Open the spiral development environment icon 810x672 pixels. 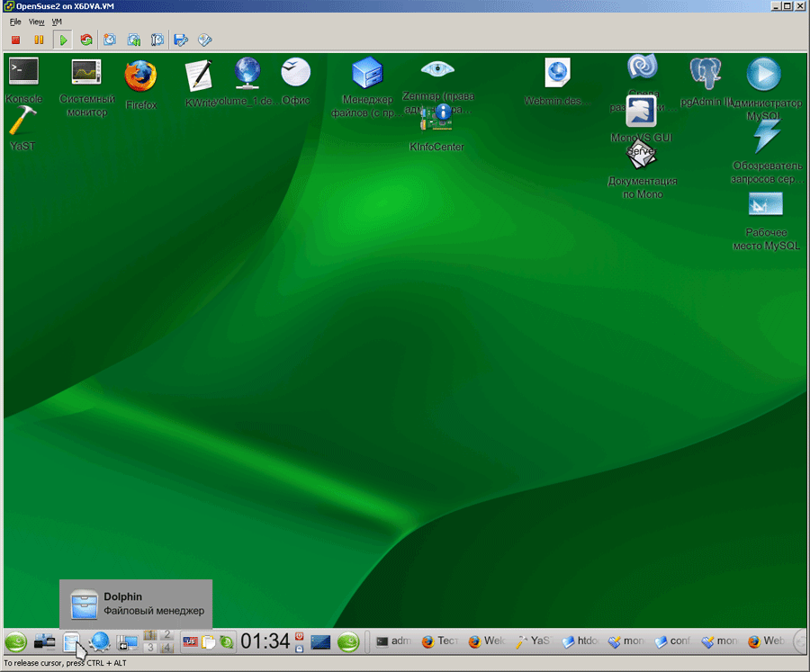click(x=642, y=67)
